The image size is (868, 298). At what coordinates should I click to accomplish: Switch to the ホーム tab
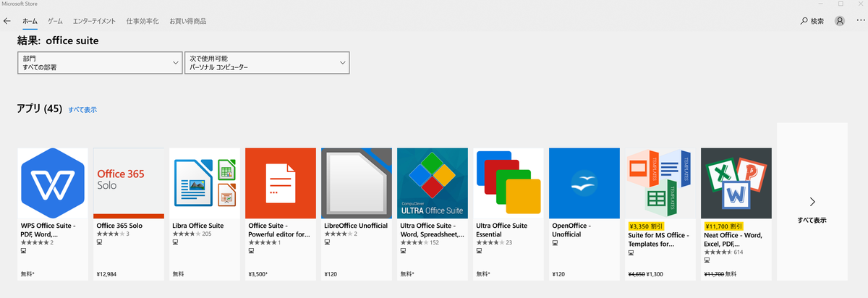30,21
